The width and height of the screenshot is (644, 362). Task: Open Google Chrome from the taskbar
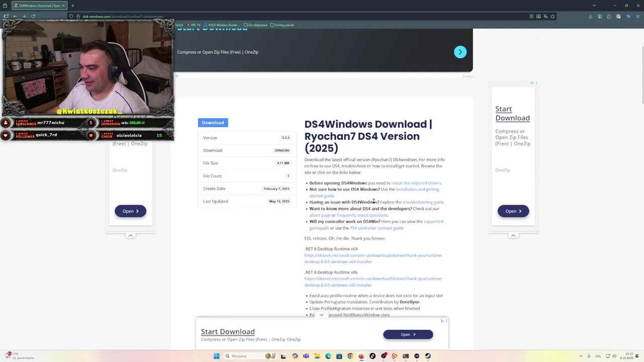coord(350,356)
